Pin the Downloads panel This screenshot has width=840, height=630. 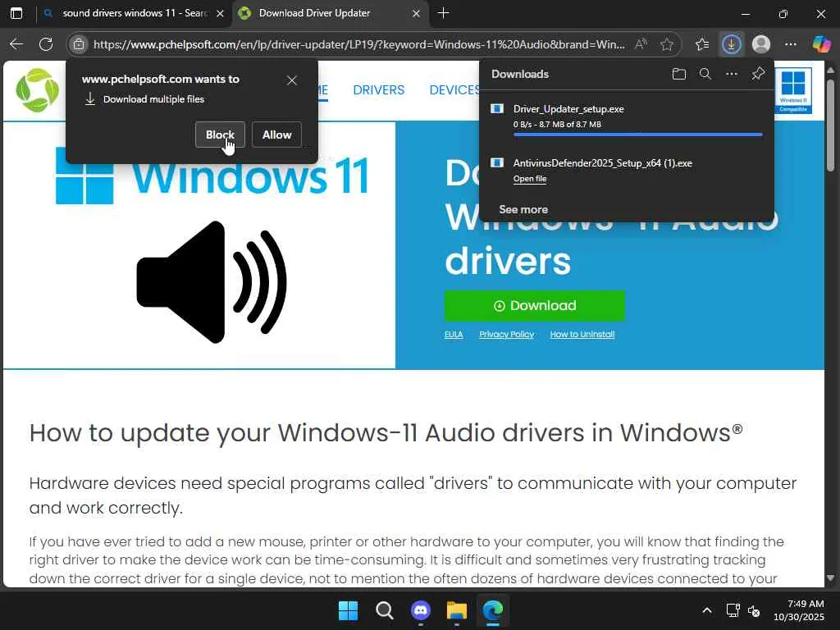coord(757,74)
